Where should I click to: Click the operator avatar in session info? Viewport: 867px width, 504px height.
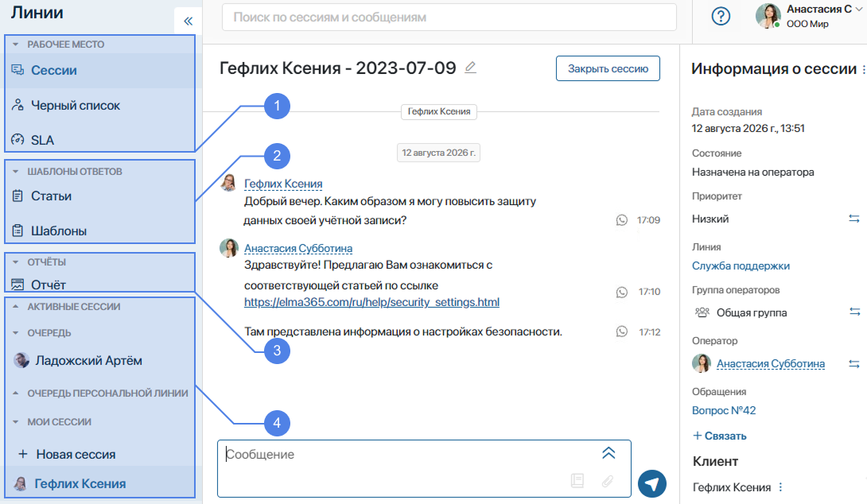pos(701,363)
